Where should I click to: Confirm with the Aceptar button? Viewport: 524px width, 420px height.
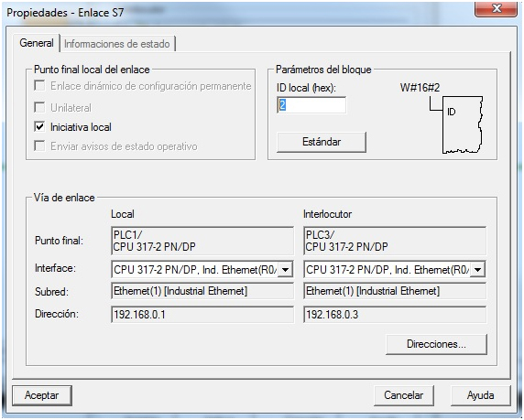click(x=42, y=395)
